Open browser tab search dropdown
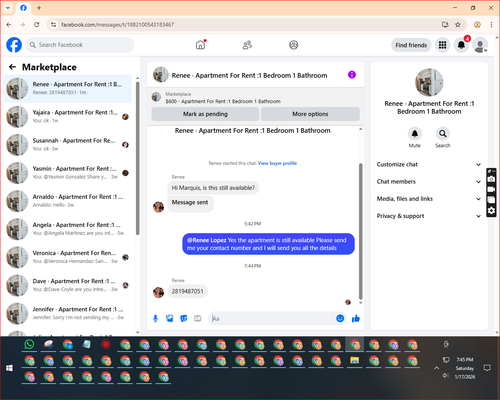The image size is (500, 400). (x=8, y=8)
